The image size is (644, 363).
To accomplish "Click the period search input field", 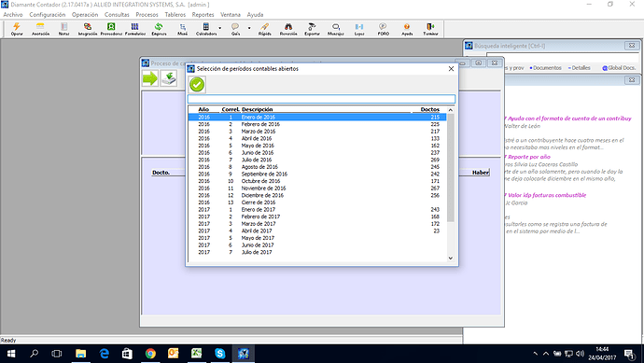I will click(322, 99).
